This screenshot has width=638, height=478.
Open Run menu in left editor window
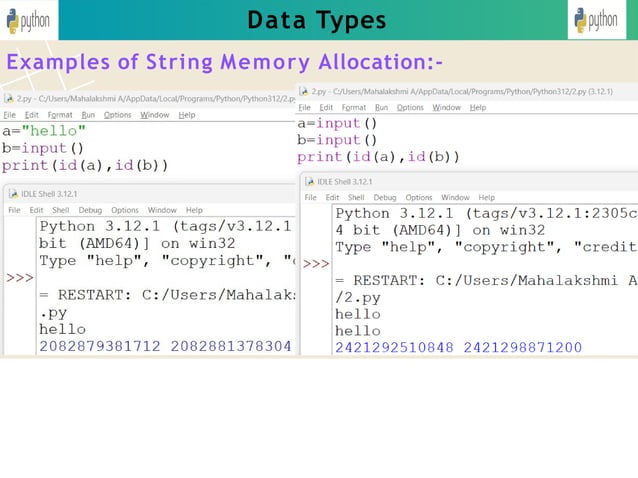88,115
